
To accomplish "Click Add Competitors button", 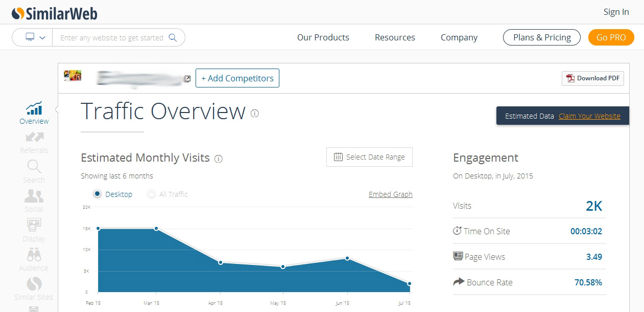I will (x=237, y=78).
